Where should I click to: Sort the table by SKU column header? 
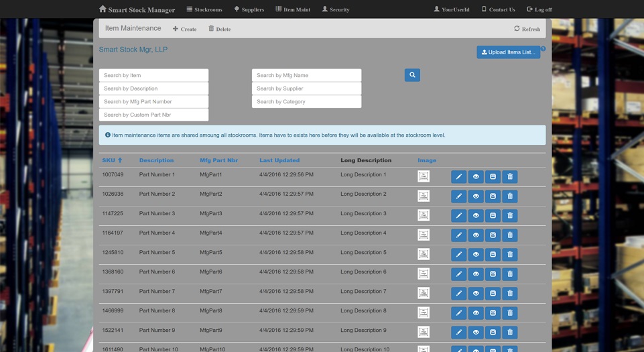[112, 160]
